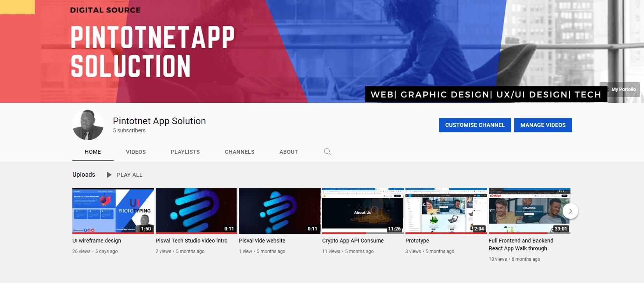Screen dimensions: 644x283
Task: Click the 1:50 duration badge
Action: [x=146, y=229]
